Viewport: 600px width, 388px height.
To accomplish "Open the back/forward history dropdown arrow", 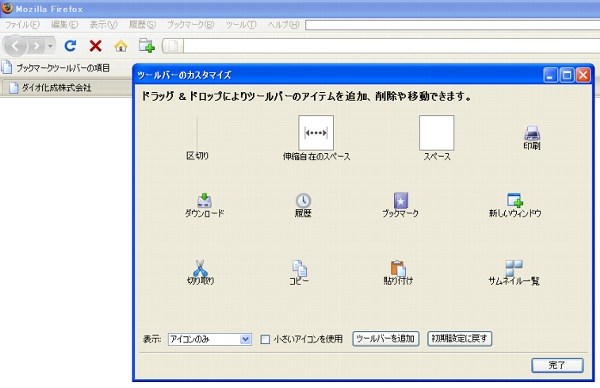I will pyautogui.click(x=50, y=46).
